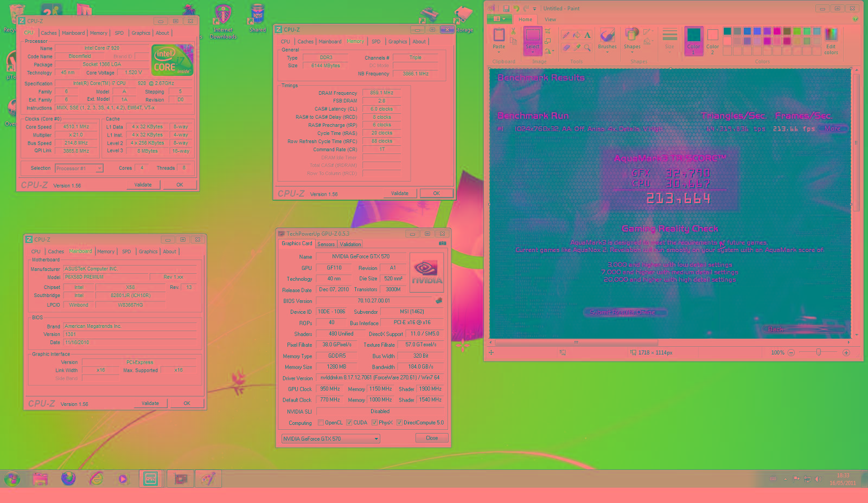Click the Save icon in Paint title bar
This screenshot has width=868, height=503.
point(506,8)
